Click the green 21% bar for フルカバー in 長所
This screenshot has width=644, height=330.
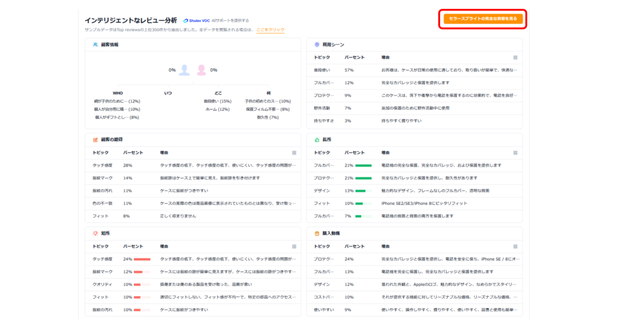pos(364,165)
